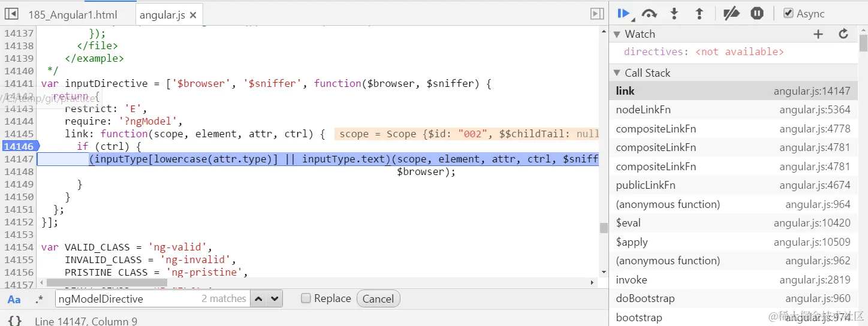Select the highlighted line 14147 code

[318, 159]
